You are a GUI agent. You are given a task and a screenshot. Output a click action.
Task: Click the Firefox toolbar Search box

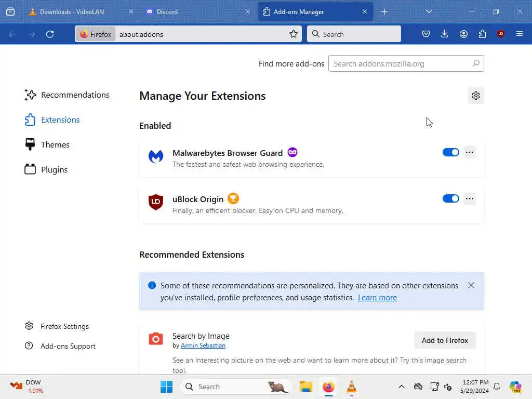(354, 34)
